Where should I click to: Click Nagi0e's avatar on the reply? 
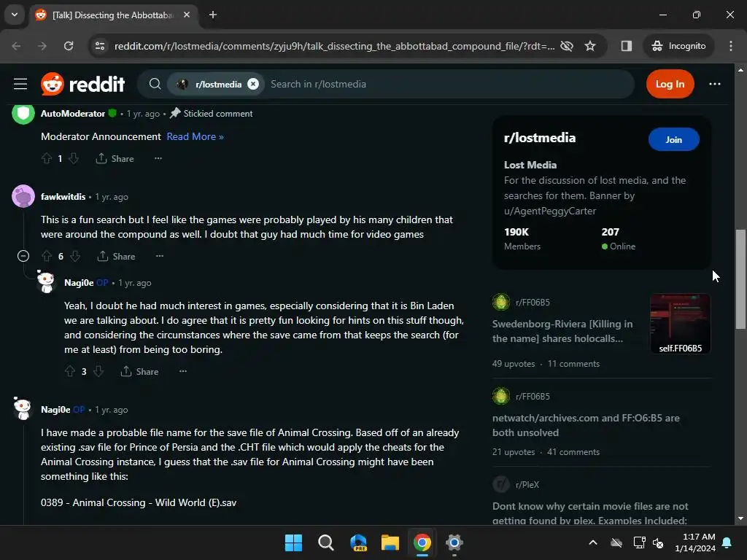point(46,282)
